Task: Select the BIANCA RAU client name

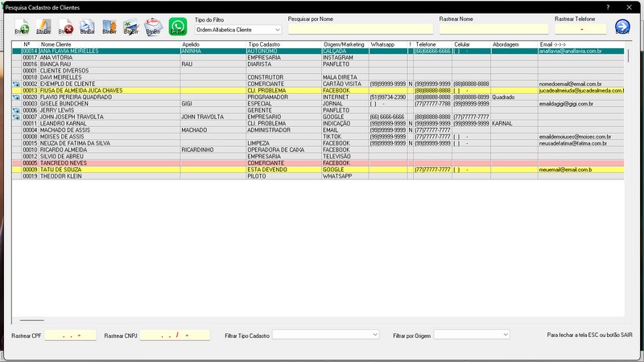Action: [56, 64]
